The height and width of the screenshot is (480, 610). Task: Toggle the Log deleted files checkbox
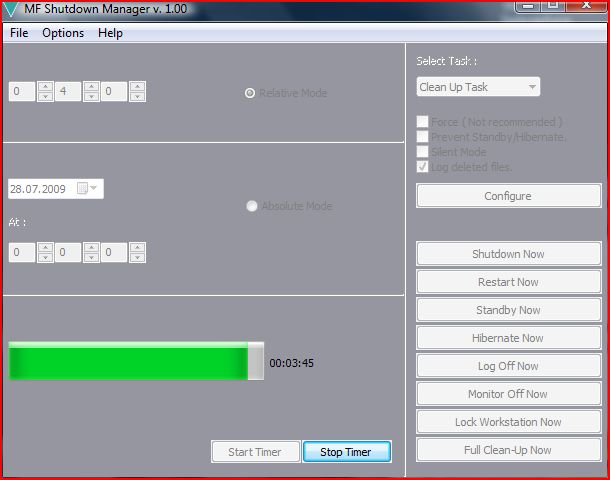(x=423, y=167)
